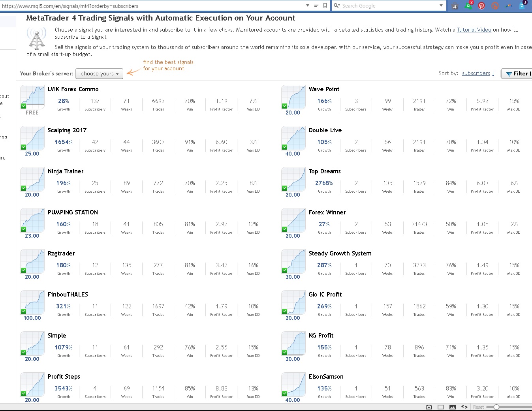Open LVIK Forex Commo chart thumbnail
The image size is (532, 411).
tap(32, 97)
